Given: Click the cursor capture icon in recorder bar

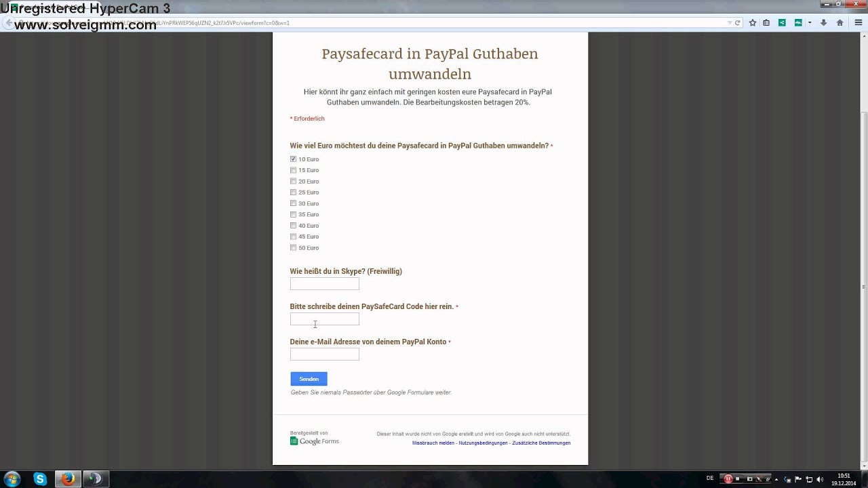Looking at the screenshot, I should click(759, 479).
